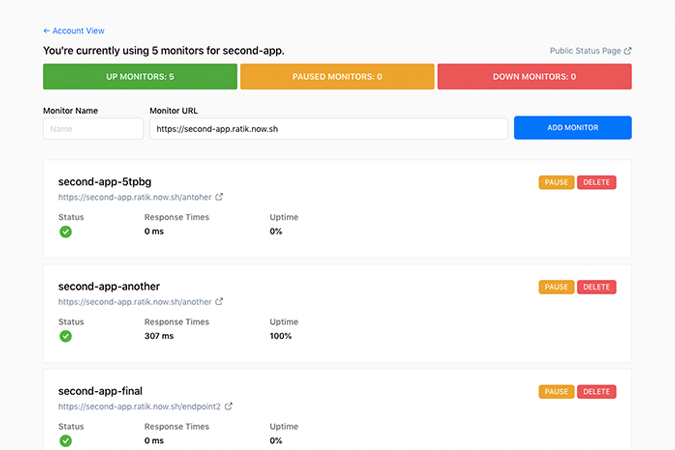Pause the second-app-final monitor
Viewport: 675px width, 450px height.
click(556, 391)
